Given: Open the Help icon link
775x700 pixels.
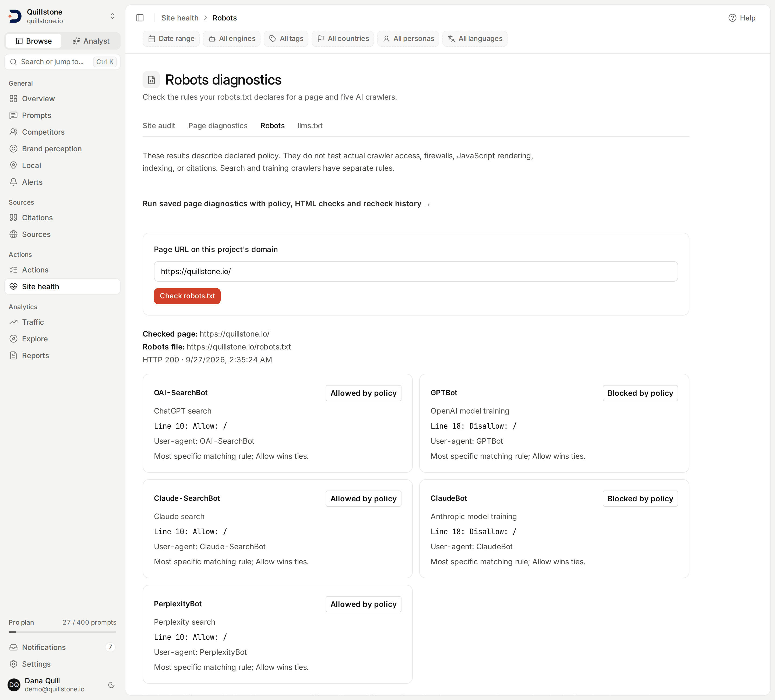Looking at the screenshot, I should (742, 18).
